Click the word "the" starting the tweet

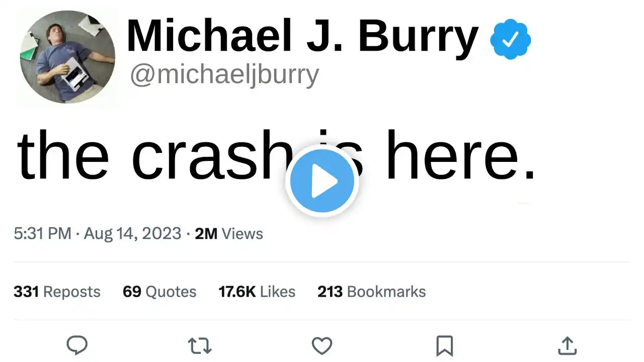[x=63, y=155]
